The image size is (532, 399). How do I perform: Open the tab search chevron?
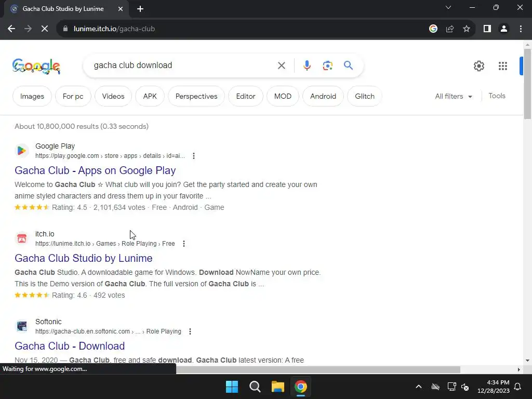pyautogui.click(x=448, y=7)
